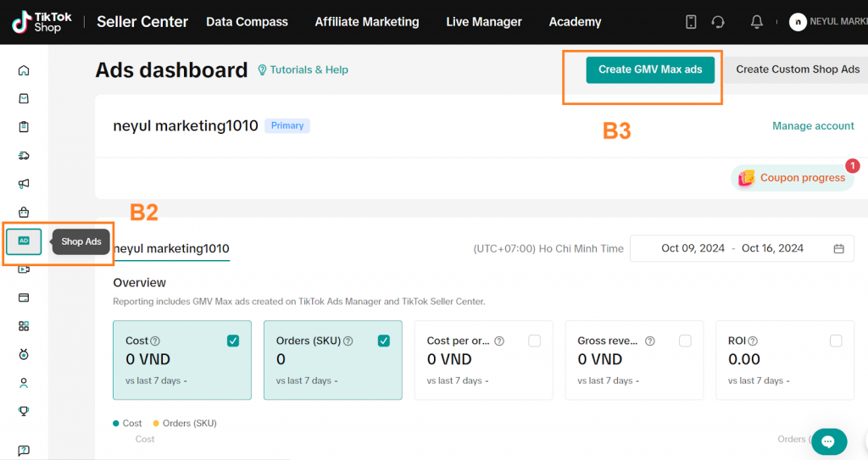Open the trophy icon in sidebar

(24, 412)
